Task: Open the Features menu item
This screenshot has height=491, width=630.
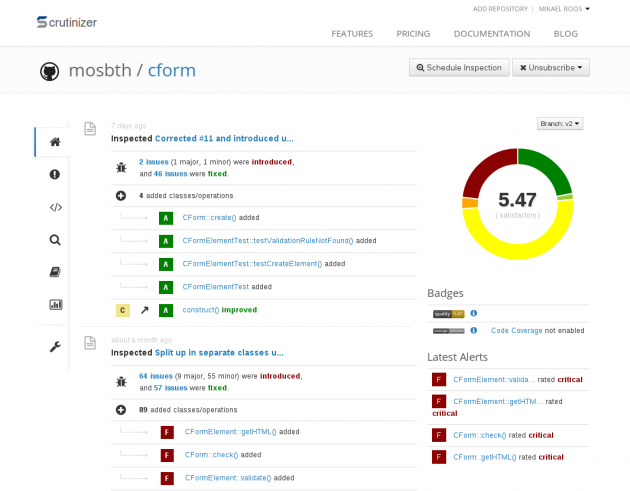Action: [352, 34]
